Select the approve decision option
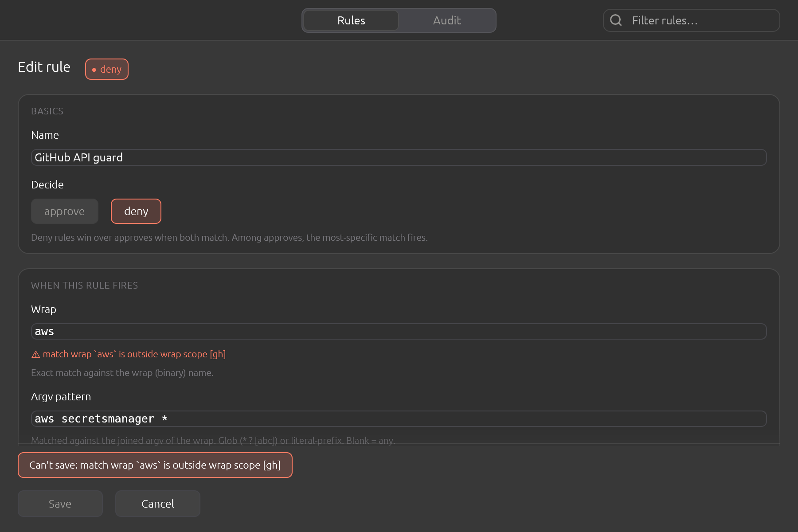798x532 pixels. pos(65,211)
